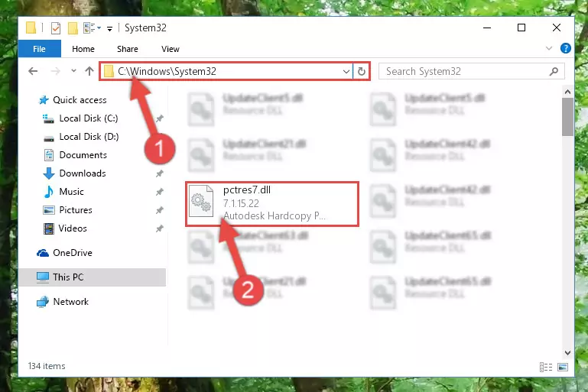Switch to the View ribbon tab

[171, 49]
